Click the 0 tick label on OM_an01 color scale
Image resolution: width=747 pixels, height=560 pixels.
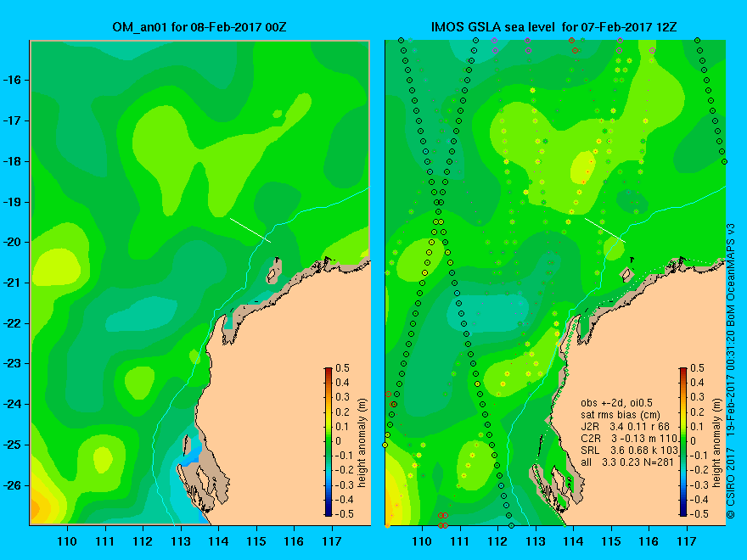tap(339, 441)
